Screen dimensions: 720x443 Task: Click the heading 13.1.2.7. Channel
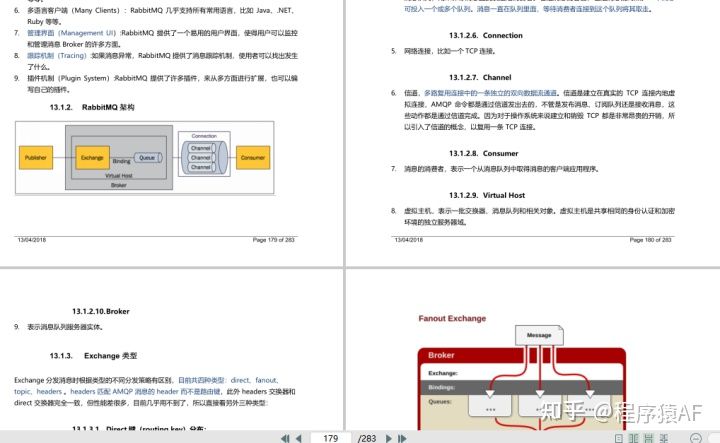click(480, 77)
